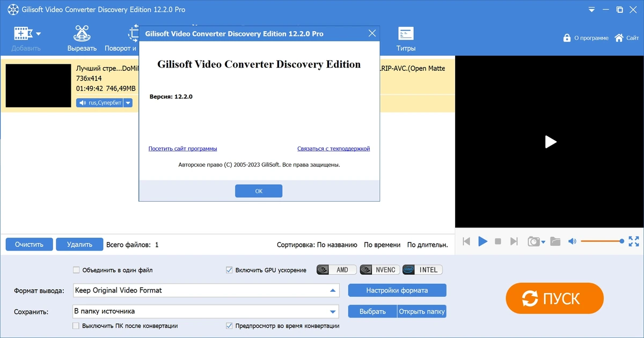Select the NVENC GPU badge
This screenshot has height=338, width=644.
[379, 270]
